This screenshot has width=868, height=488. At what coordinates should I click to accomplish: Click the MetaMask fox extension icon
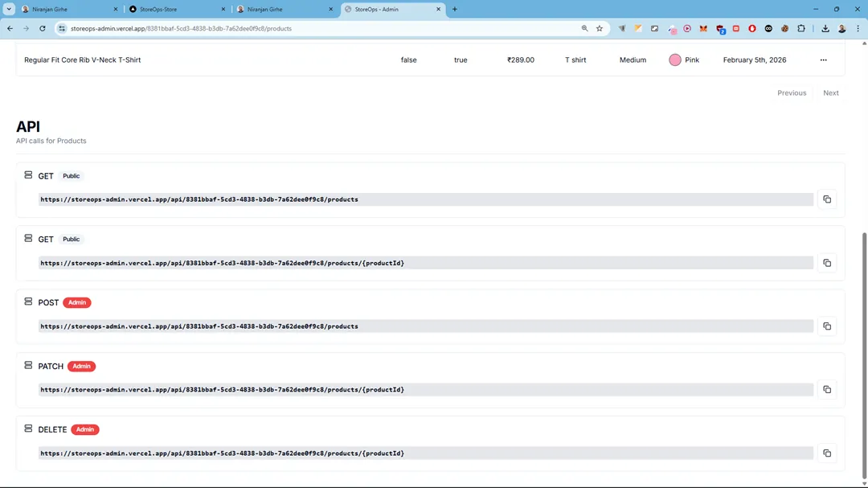[703, 28]
